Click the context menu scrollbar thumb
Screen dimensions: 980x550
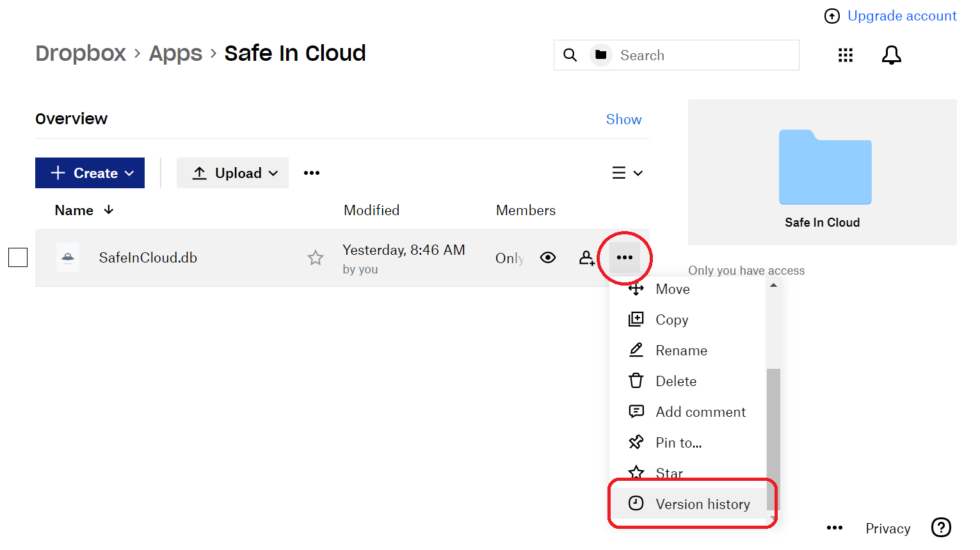point(773,439)
